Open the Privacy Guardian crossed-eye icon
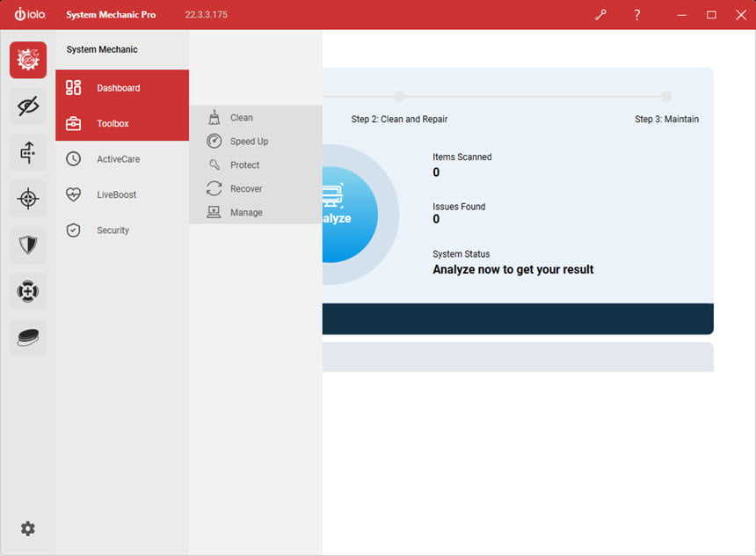Image resolution: width=756 pixels, height=556 pixels. click(x=28, y=106)
